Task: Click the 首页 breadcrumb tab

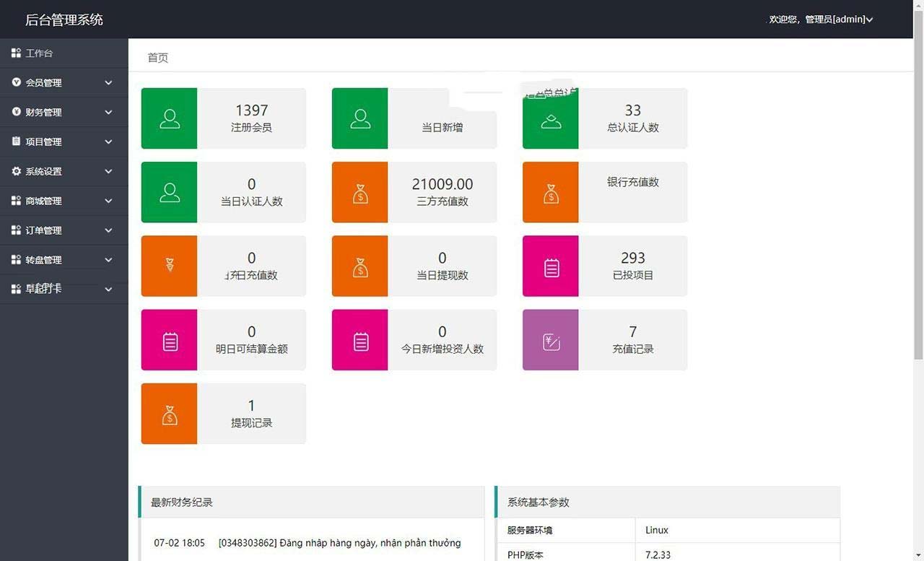Action: click(x=157, y=58)
